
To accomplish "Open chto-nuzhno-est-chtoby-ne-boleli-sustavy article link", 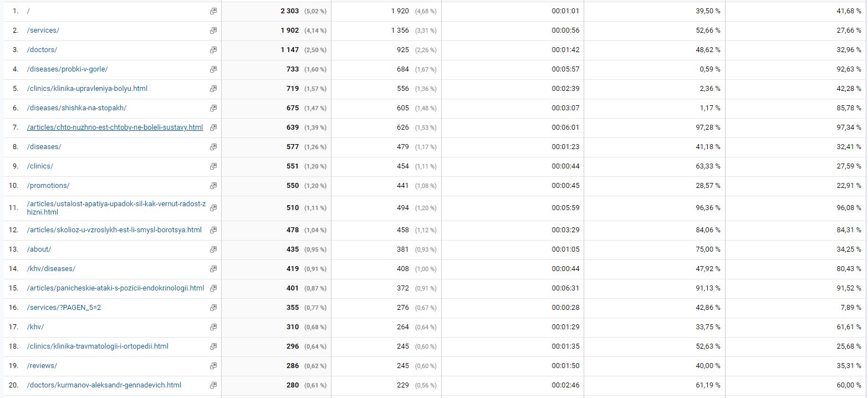I will 115,127.
